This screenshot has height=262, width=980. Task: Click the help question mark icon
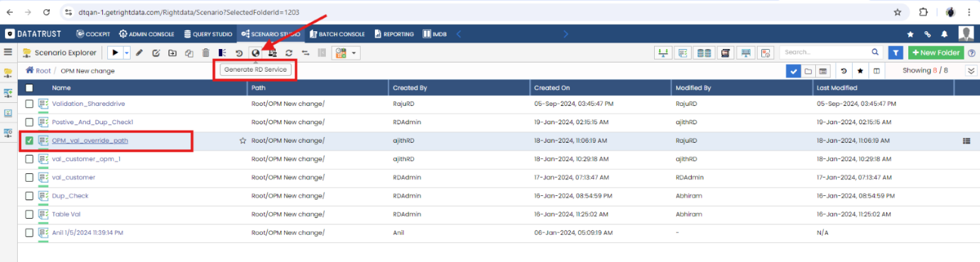(971, 53)
